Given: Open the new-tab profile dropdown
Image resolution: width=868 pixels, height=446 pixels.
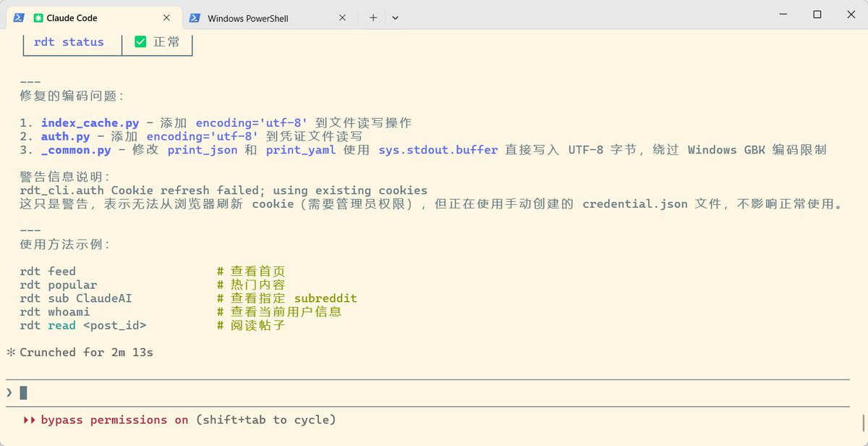Looking at the screenshot, I should click(395, 17).
